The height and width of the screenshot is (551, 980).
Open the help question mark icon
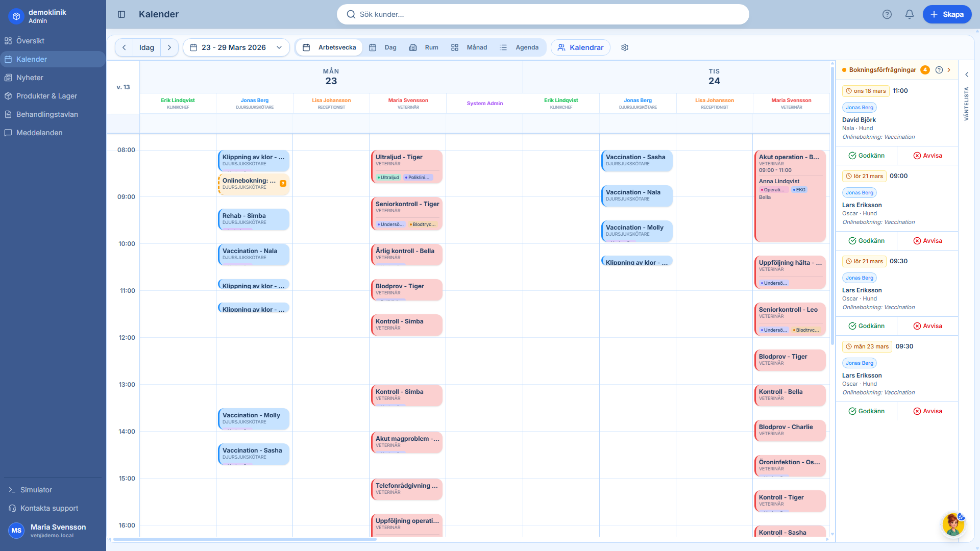click(887, 14)
